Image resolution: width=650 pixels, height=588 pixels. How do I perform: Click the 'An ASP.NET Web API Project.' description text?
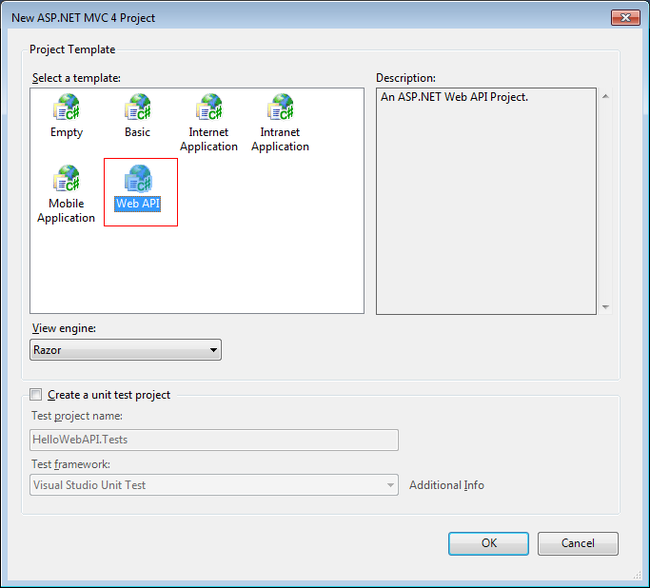point(454,97)
